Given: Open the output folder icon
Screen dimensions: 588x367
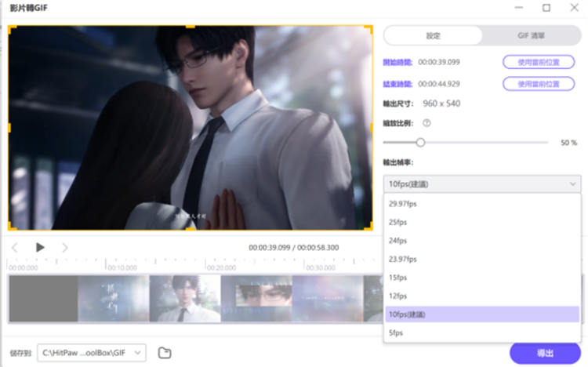Looking at the screenshot, I should pyautogui.click(x=164, y=353).
